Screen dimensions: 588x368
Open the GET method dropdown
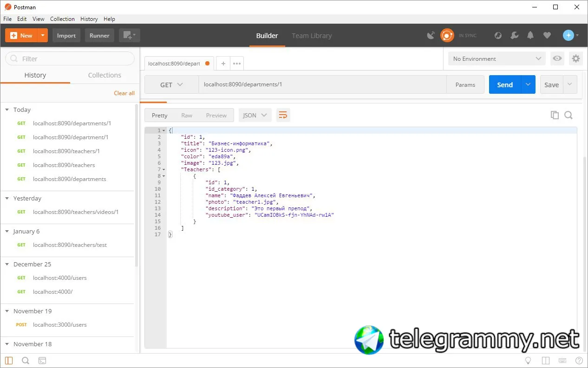pyautogui.click(x=172, y=85)
